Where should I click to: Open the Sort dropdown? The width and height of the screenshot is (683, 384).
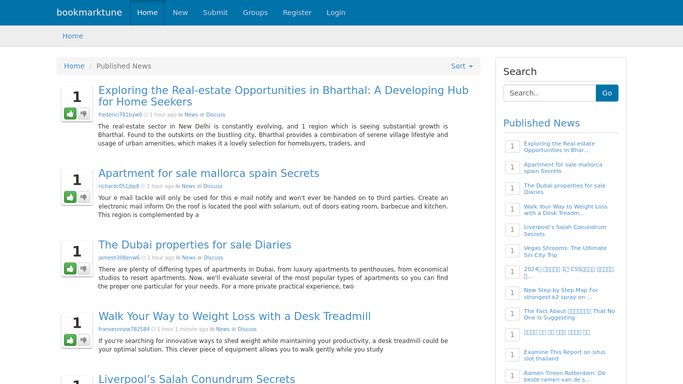(462, 66)
